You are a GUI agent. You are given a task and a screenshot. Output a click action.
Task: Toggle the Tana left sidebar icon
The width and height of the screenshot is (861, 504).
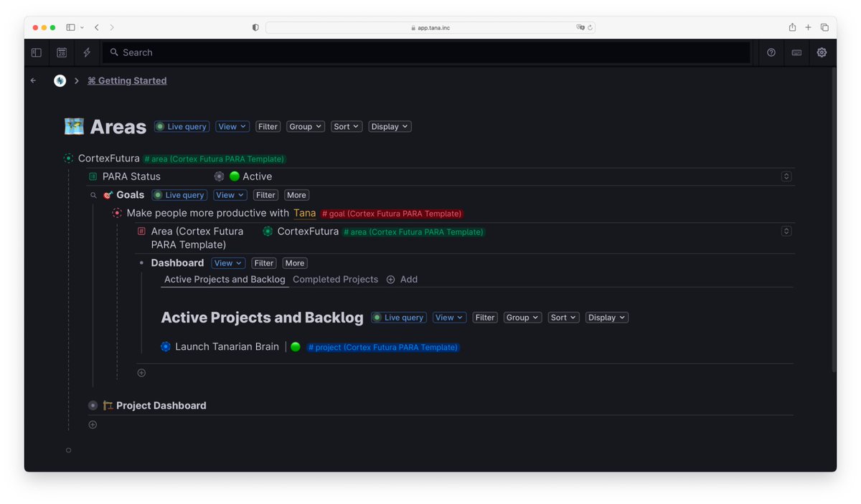click(x=37, y=52)
